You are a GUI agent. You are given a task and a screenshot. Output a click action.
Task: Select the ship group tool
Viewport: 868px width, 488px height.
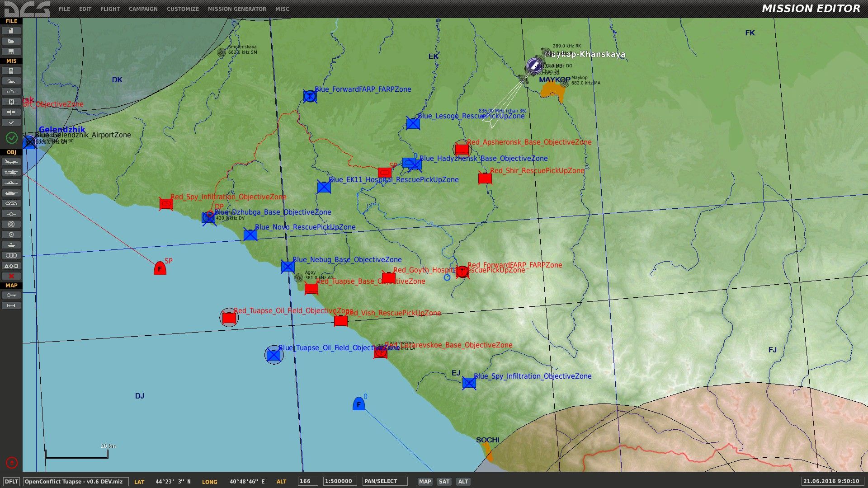click(11, 183)
